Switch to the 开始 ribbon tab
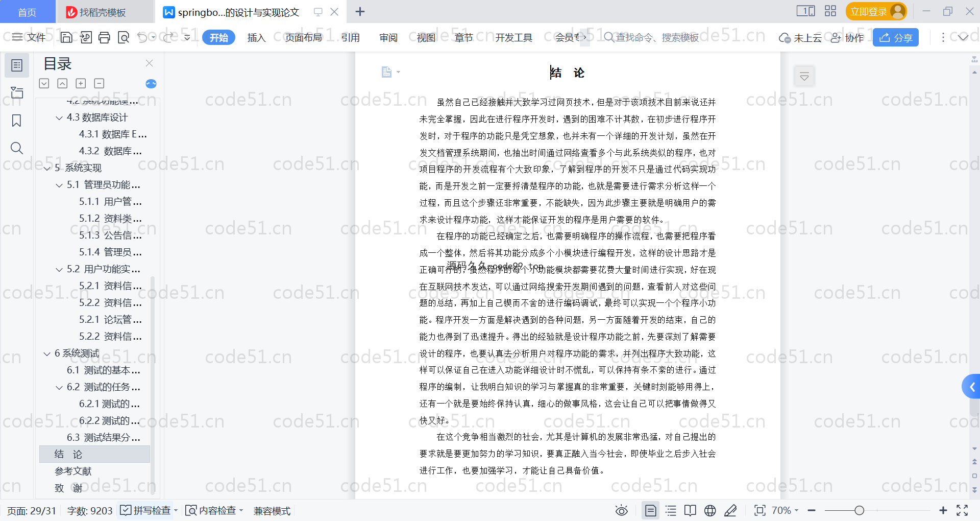Image resolution: width=980 pixels, height=521 pixels. tap(218, 37)
